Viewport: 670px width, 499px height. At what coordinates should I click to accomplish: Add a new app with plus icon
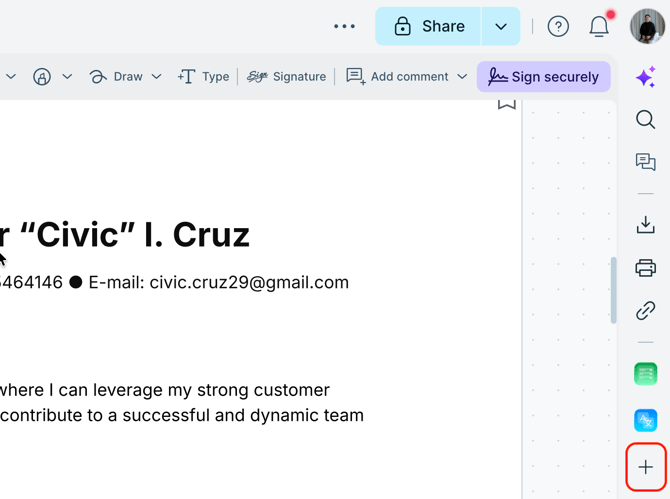(x=646, y=467)
